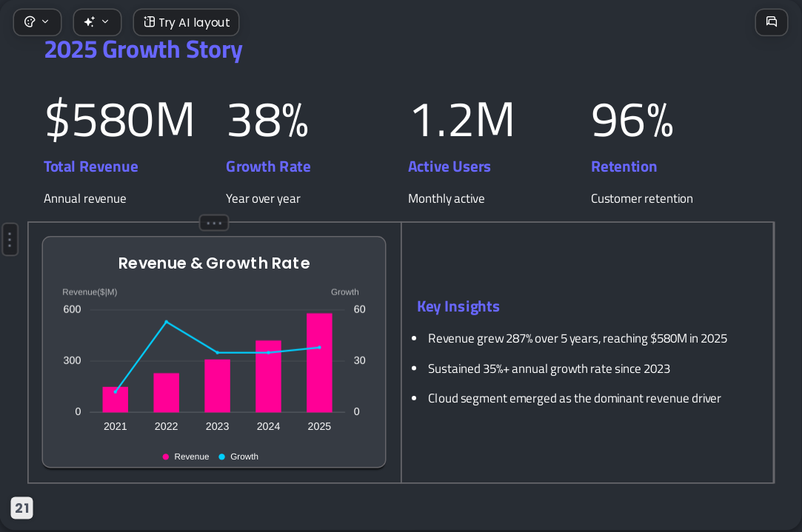Select the Growth Rate heading
This screenshot has width=802, height=532.
268,166
